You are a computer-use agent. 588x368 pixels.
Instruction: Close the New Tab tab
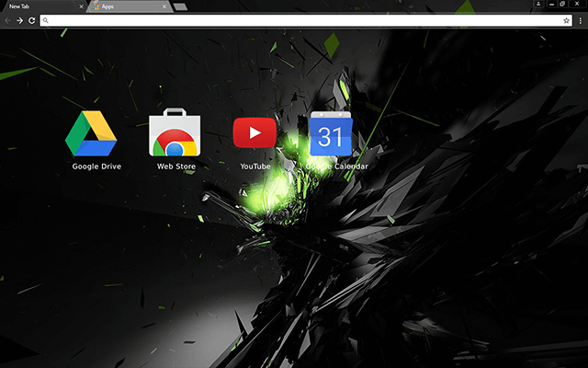pyautogui.click(x=81, y=6)
